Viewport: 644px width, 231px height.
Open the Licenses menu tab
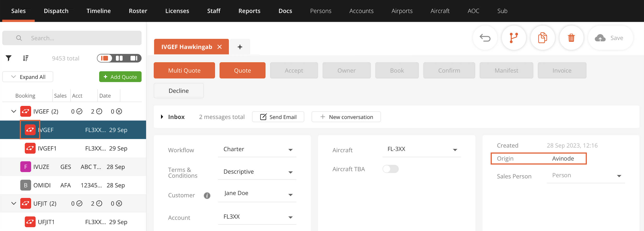coord(177,11)
